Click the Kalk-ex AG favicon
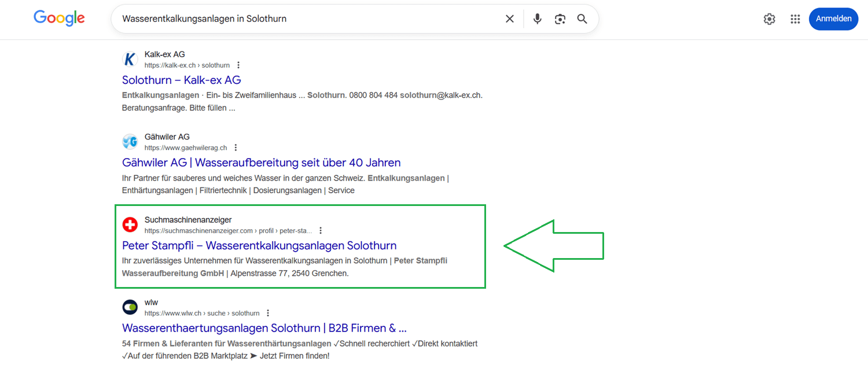The image size is (868, 379). pos(130,60)
